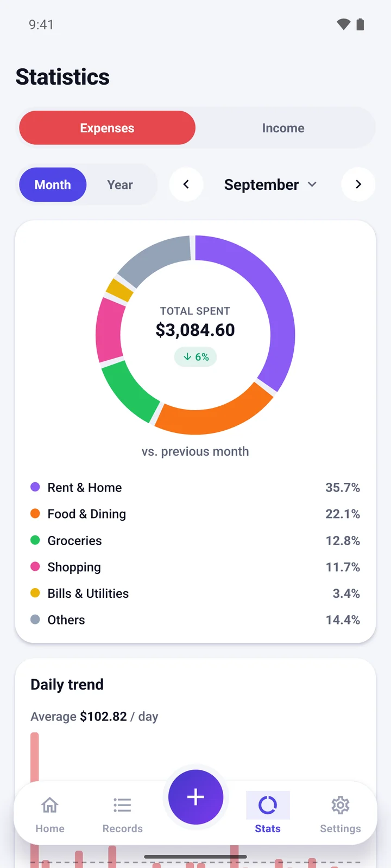Switch to the Income view

pos(283,128)
